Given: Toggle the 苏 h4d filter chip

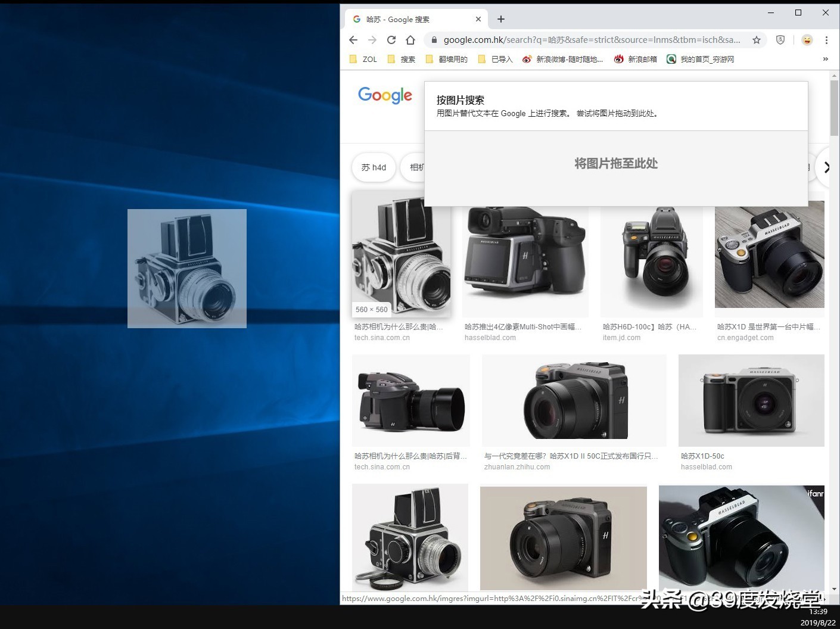Looking at the screenshot, I should coord(374,167).
